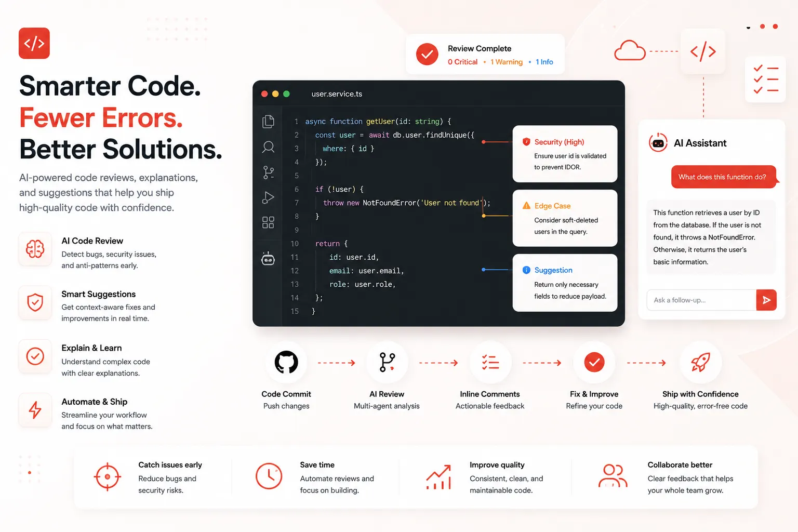Click the "Explain & Learn" heading
The width and height of the screenshot is (798, 532).
[91, 348]
